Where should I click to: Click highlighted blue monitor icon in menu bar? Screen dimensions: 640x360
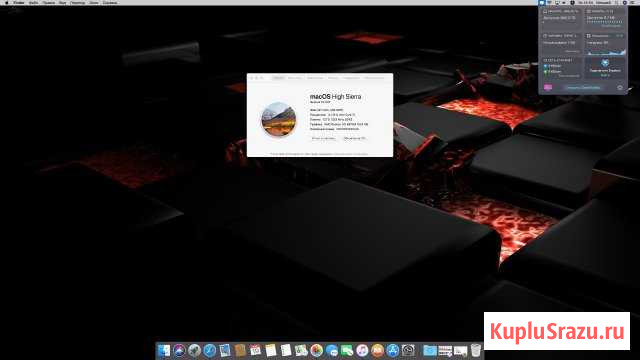pos(542,2)
